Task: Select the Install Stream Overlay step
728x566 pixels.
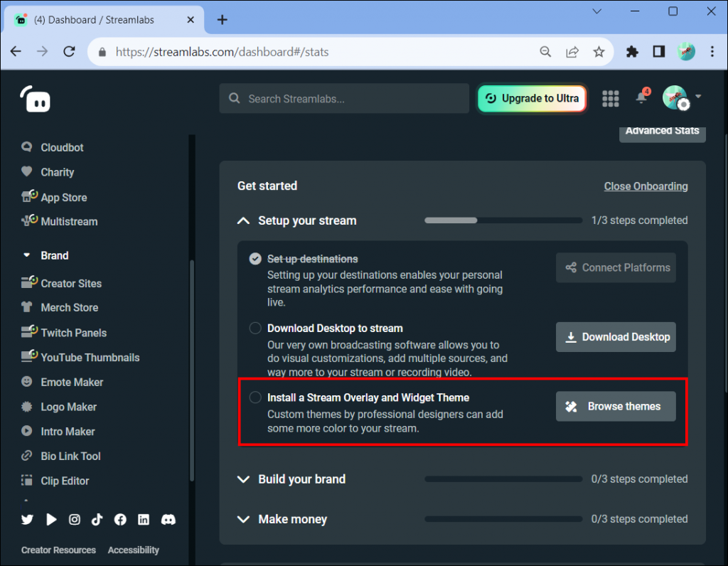Action: click(255, 397)
